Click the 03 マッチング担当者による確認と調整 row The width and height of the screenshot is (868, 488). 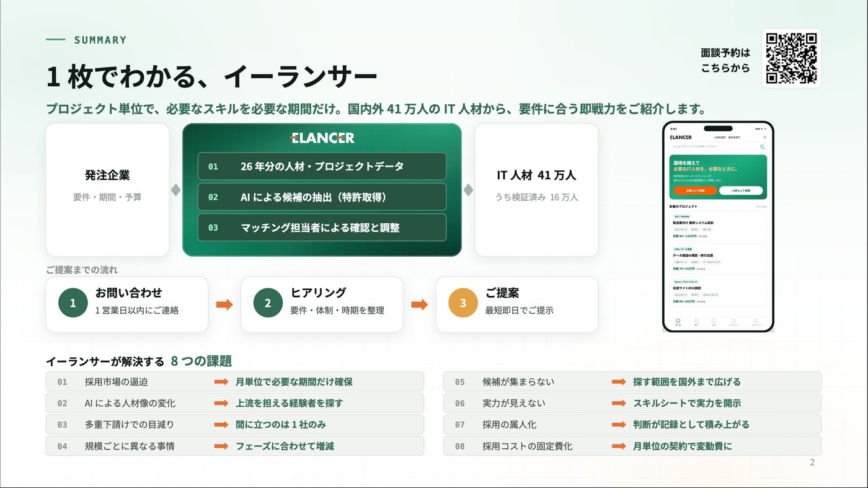[322, 228]
